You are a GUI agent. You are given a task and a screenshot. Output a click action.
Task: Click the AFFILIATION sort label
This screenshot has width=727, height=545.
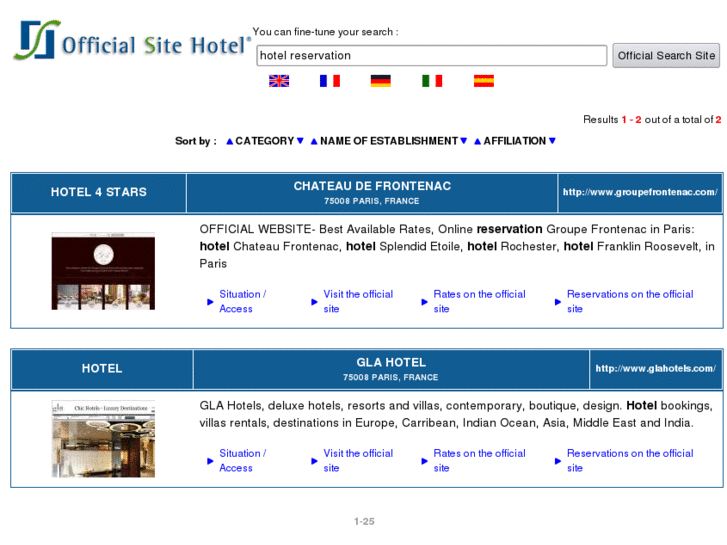tap(515, 141)
